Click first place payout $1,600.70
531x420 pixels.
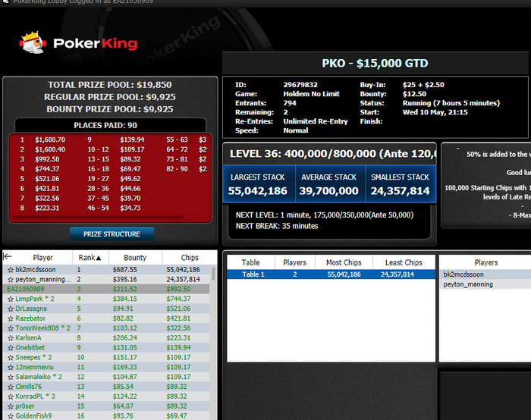coord(50,139)
